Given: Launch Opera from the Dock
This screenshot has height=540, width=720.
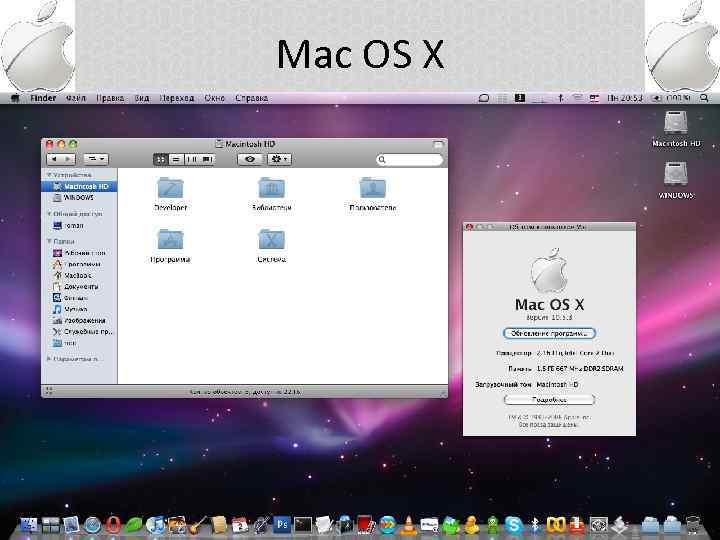Looking at the screenshot, I should point(113,525).
